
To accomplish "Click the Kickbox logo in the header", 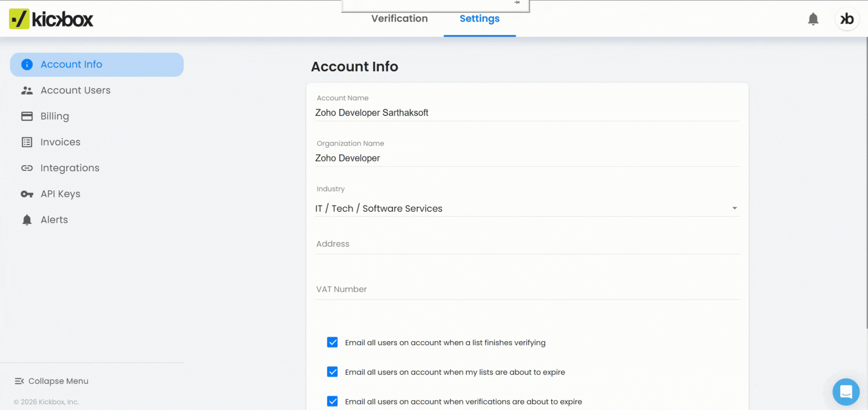I will pyautogui.click(x=51, y=19).
